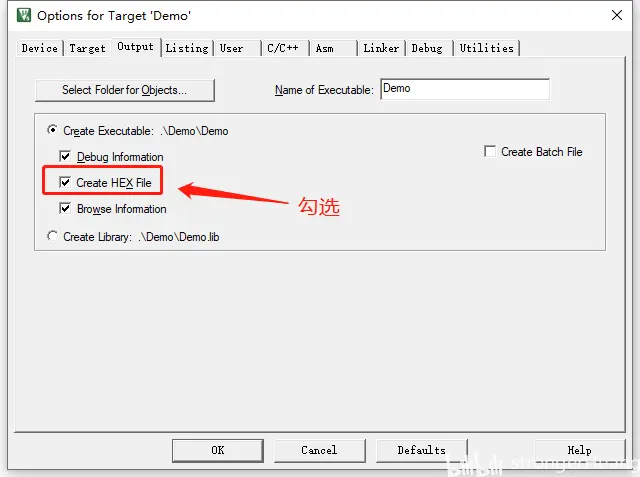
Task: Go to the User tab
Action: pos(238,48)
